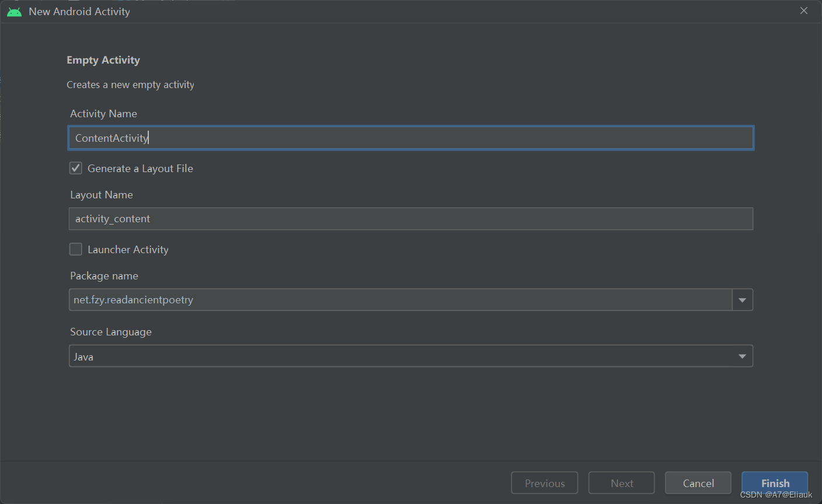Uncheck Generate a Layout File checkbox
The image size is (822, 504).
76,168
